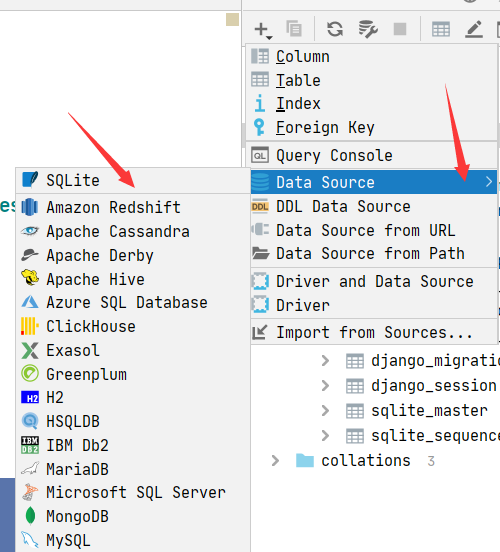The image size is (500, 552).
Task: Click the Duplicate toolbar icon
Action: click(x=294, y=29)
